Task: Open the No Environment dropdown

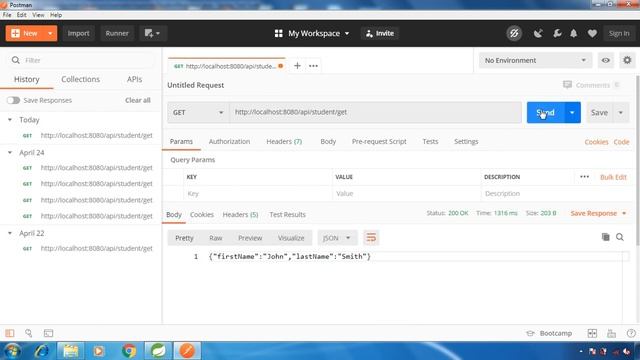Action: (535, 60)
